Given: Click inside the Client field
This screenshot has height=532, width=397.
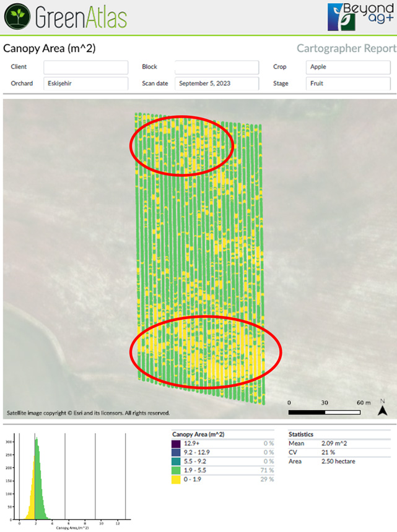Looking at the screenshot, I should [85, 67].
